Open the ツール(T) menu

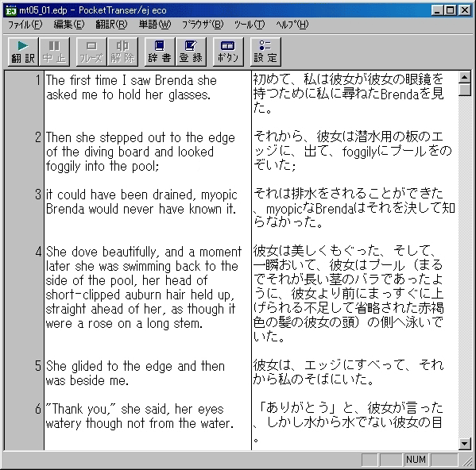(250, 25)
